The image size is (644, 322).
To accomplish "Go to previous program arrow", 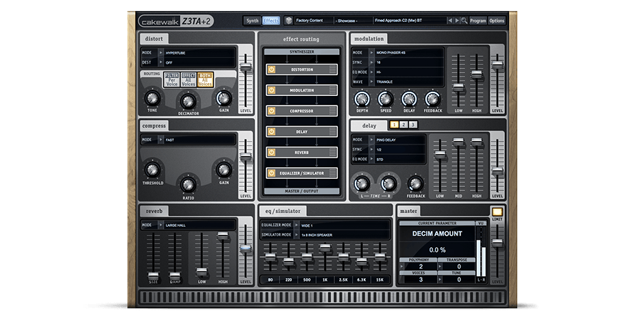I will tap(450, 21).
